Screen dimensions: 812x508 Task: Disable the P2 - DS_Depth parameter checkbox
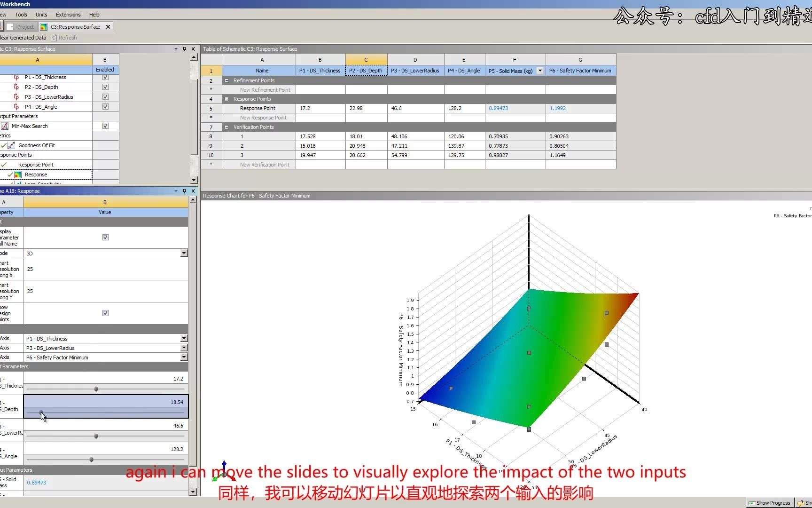pos(105,87)
